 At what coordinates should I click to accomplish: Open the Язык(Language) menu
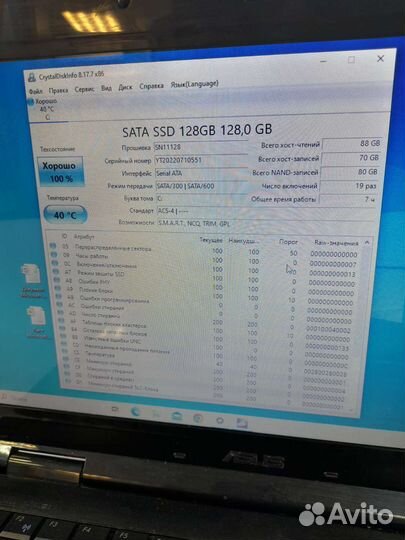coord(195,84)
